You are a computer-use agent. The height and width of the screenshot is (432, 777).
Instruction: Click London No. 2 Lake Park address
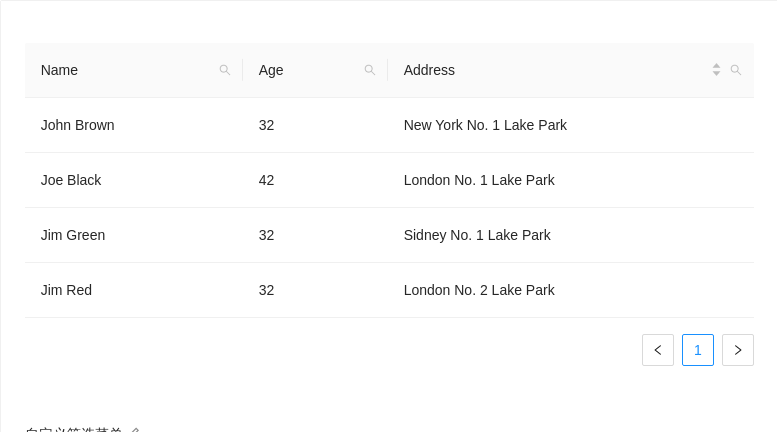pos(479,290)
